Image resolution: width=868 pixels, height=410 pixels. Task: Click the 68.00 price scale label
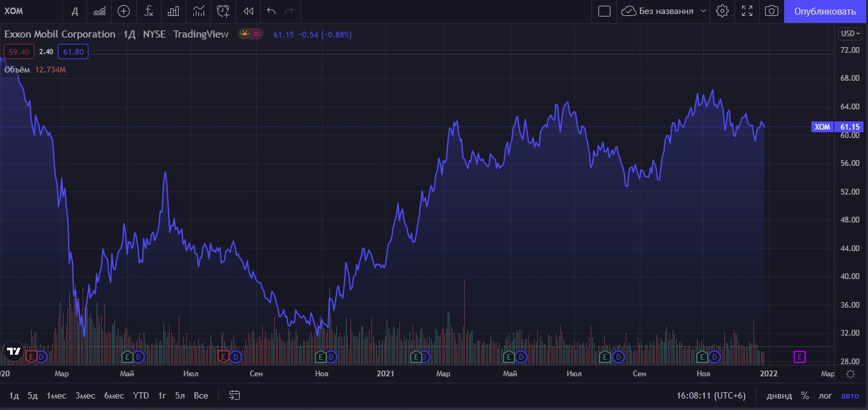coord(850,78)
